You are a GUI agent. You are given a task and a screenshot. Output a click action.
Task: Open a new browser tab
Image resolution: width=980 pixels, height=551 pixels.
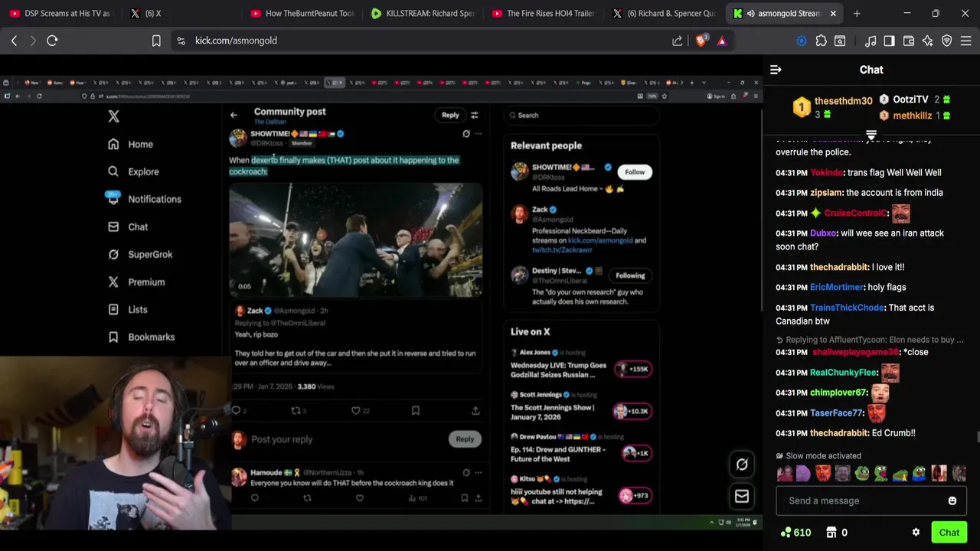(x=857, y=13)
